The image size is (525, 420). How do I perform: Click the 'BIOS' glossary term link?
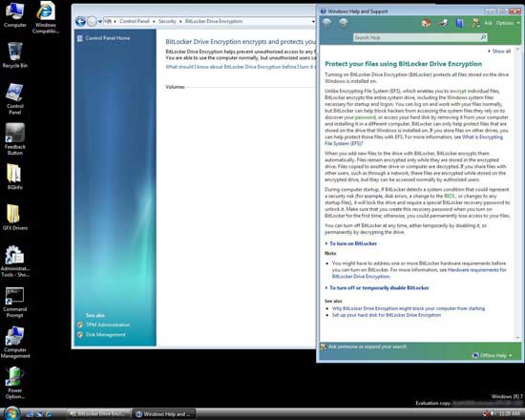coord(450,196)
